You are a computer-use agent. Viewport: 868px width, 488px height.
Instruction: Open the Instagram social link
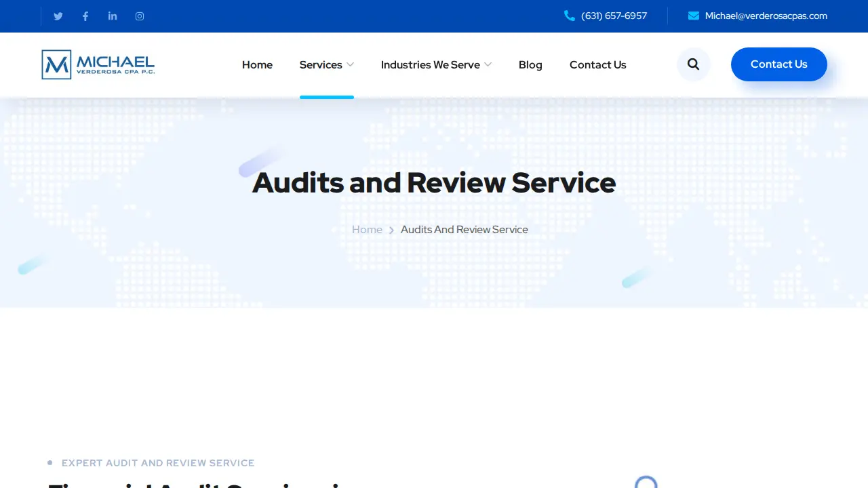[140, 16]
